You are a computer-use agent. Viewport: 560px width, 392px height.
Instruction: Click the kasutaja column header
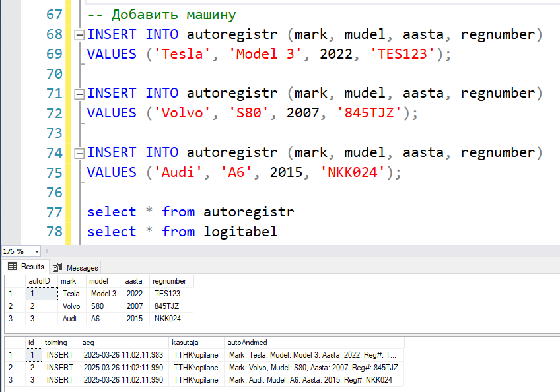[x=196, y=343]
